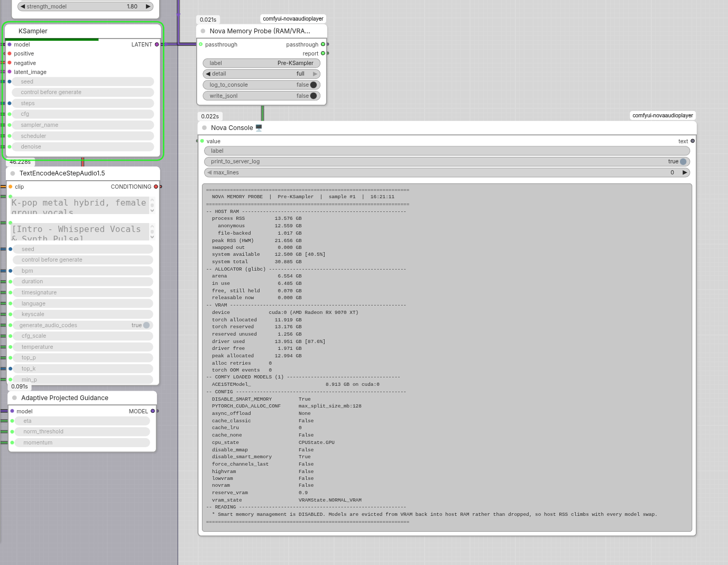Click the Nova Console value input socket
This screenshot has width=728, height=565.
(202, 141)
